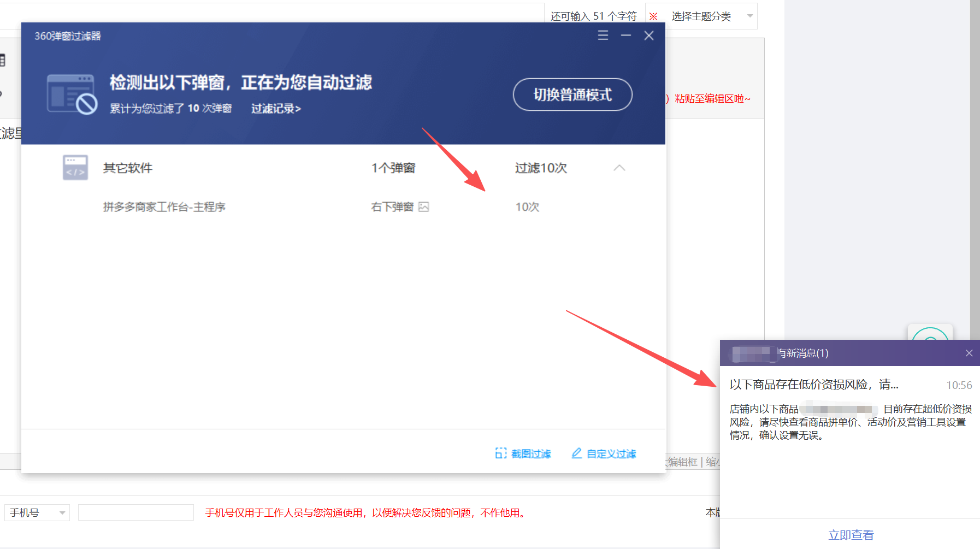Open the 手机号 contact type dropdown
980x549 pixels.
click(37, 512)
